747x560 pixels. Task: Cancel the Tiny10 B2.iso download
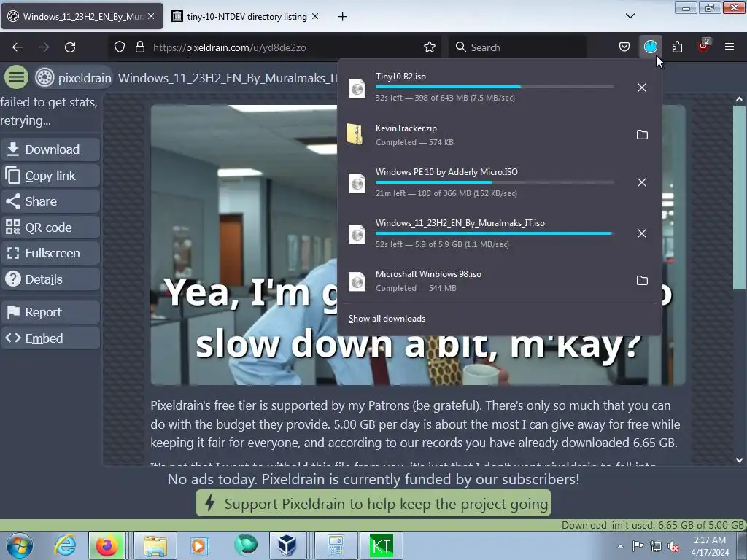[x=642, y=87]
